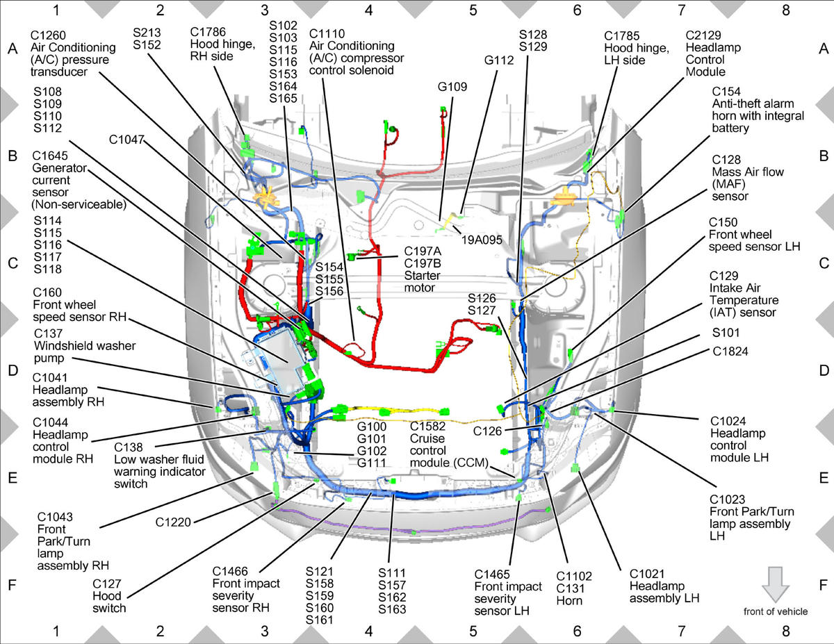834x644 pixels.
Task: Click the C126 connector label
Action: point(487,431)
